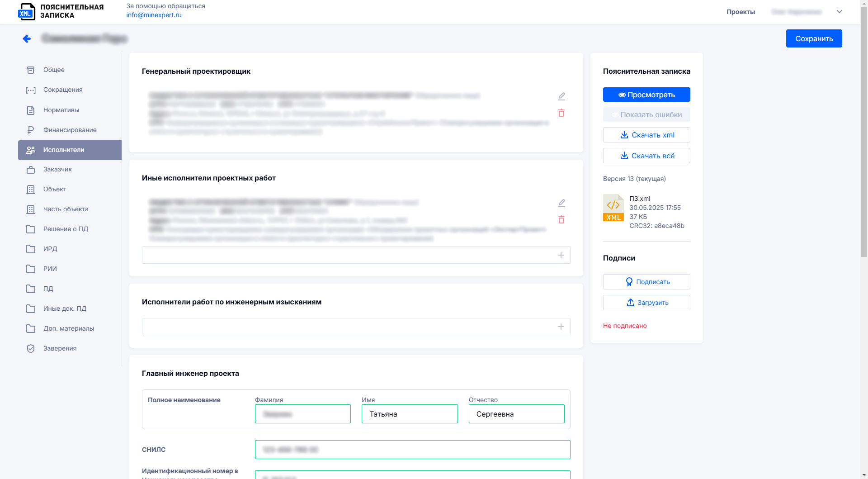Open the Часть объекта section
868x479 pixels.
click(x=70, y=209)
